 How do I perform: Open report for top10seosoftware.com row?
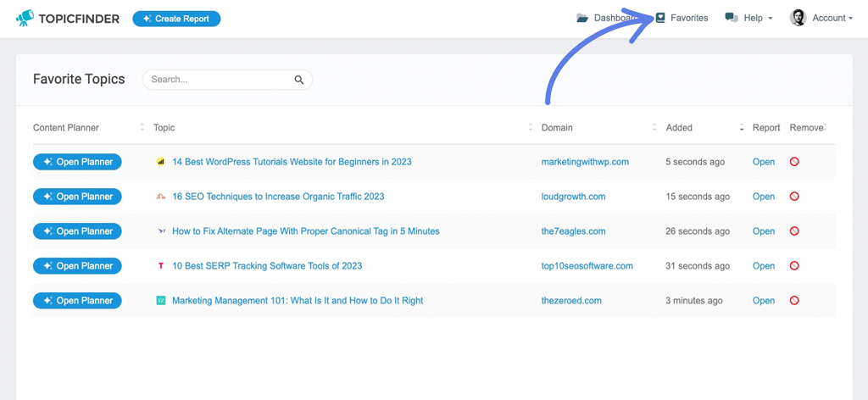tap(764, 266)
